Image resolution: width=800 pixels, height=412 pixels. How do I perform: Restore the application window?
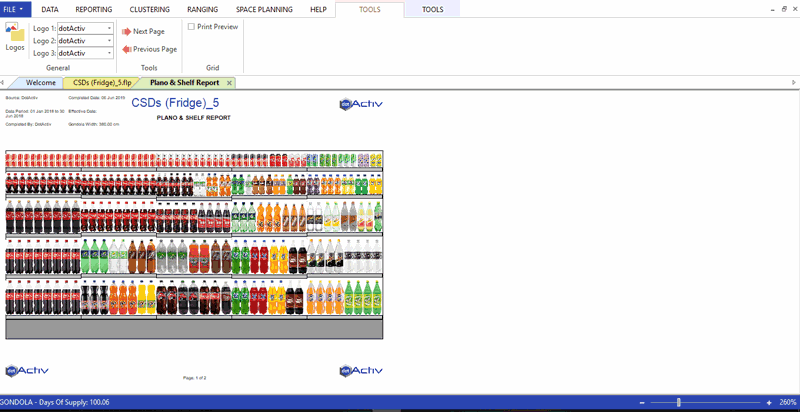[x=784, y=9]
